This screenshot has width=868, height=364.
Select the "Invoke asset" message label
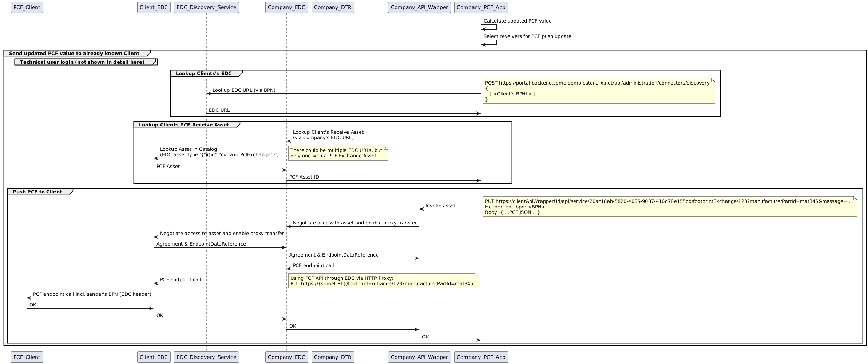click(x=440, y=206)
